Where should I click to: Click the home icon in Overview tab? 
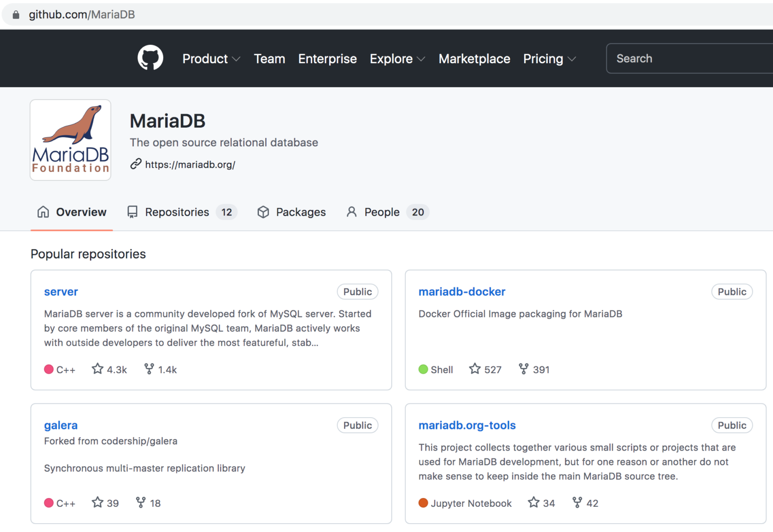click(x=43, y=212)
